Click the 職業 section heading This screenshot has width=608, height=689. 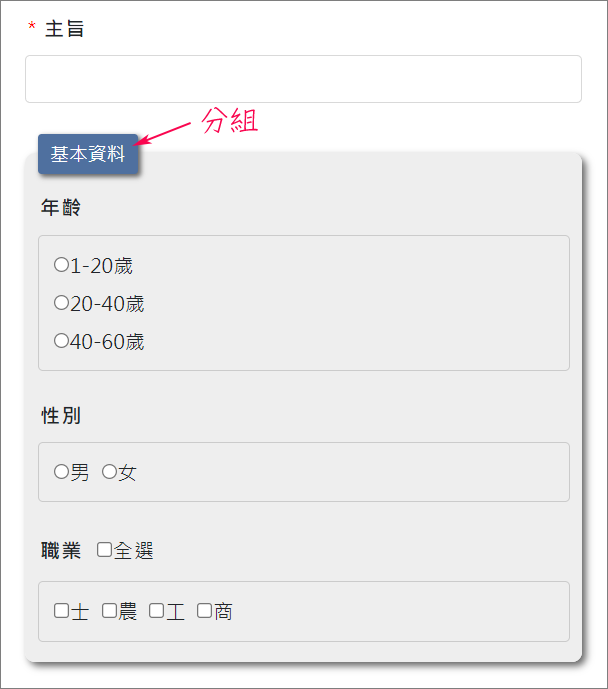click(x=61, y=550)
